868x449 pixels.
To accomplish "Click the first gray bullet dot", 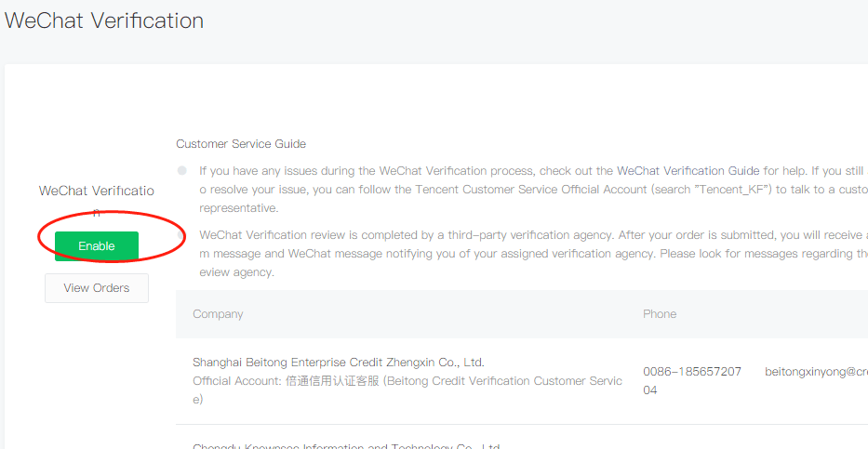I will tap(182, 170).
